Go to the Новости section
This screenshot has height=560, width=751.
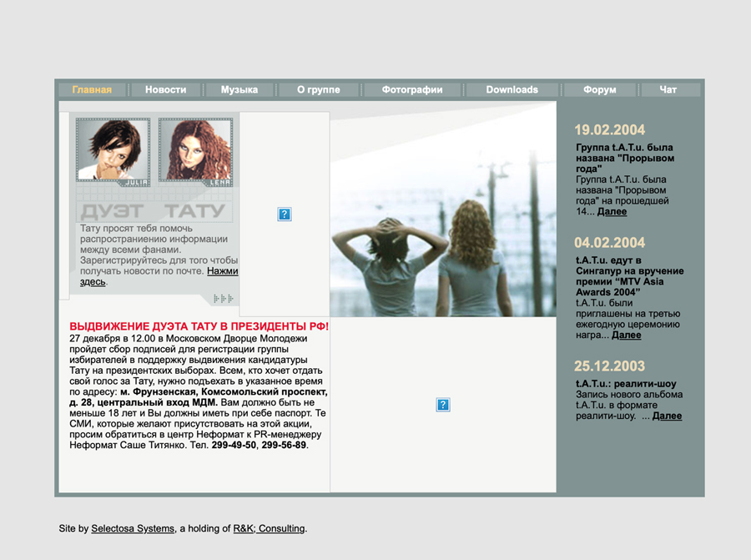coord(166,89)
